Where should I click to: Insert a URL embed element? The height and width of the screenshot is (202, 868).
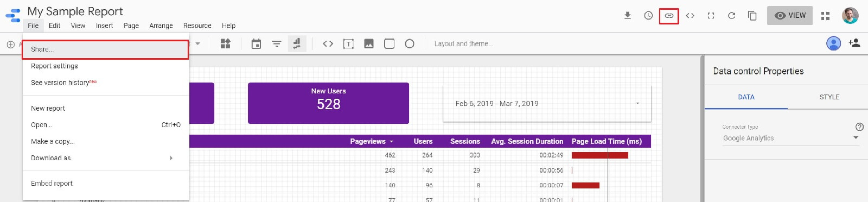click(328, 43)
